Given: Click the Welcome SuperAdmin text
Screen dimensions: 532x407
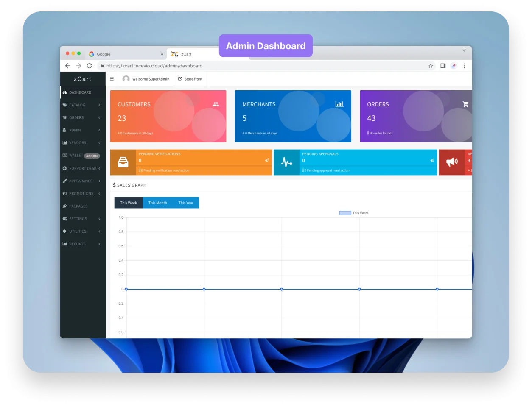Looking at the screenshot, I should [x=151, y=79].
